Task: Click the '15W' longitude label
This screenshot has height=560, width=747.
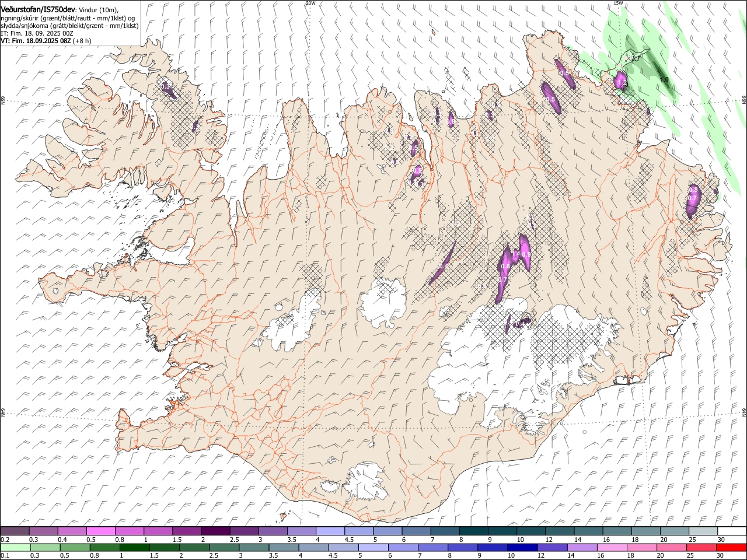Action: (619, 3)
